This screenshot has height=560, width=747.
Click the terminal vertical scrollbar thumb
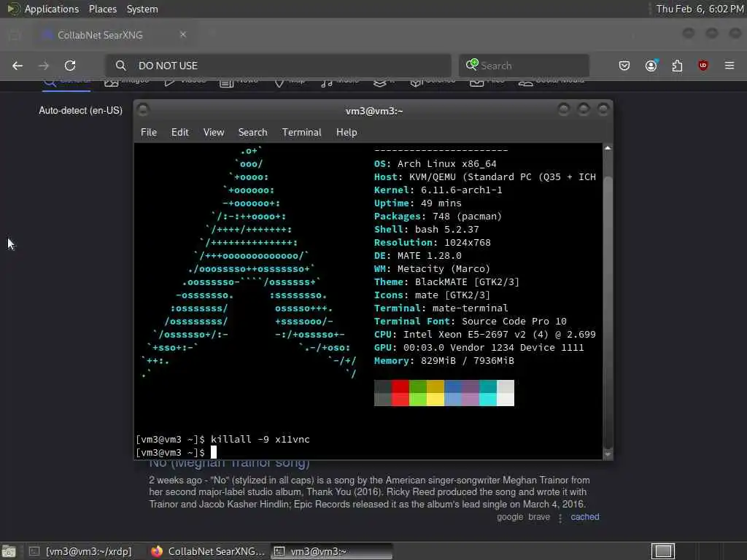click(x=608, y=312)
